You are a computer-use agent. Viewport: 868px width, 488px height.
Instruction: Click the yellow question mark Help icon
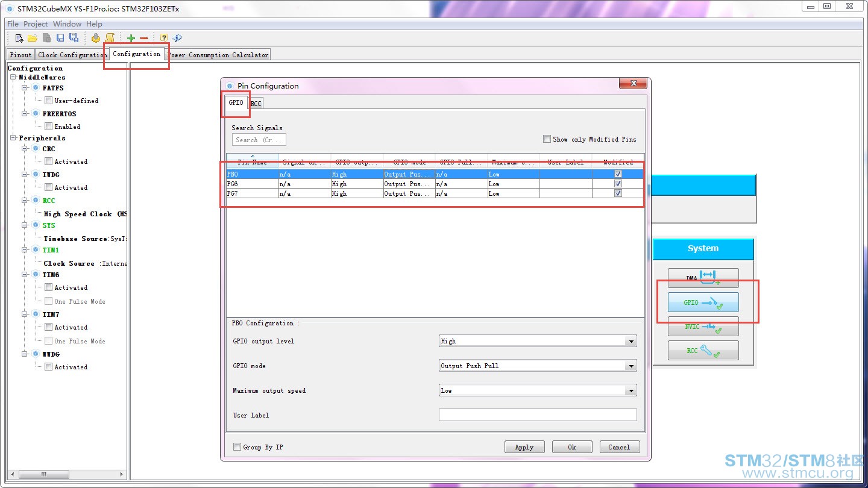click(x=164, y=38)
